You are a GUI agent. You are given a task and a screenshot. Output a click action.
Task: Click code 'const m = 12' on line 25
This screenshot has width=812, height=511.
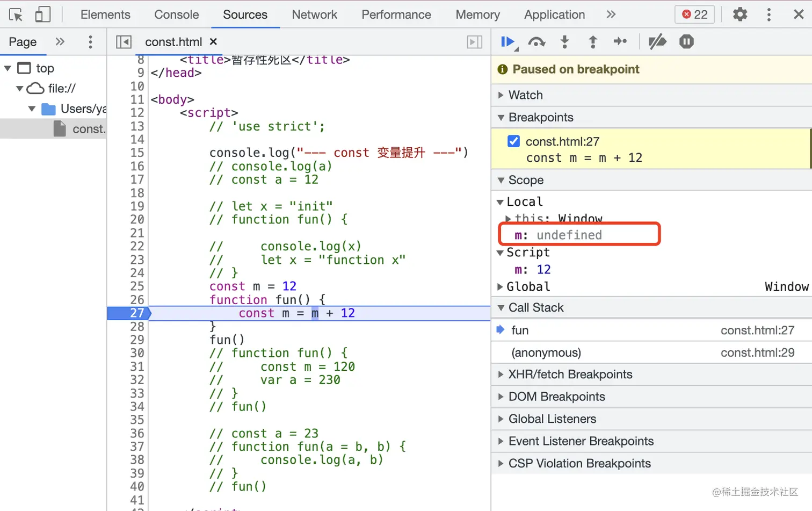253,286
